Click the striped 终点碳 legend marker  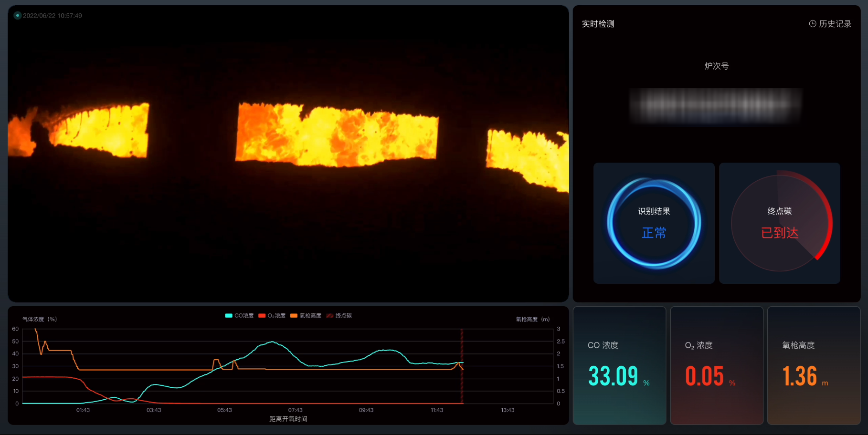pyautogui.click(x=329, y=316)
